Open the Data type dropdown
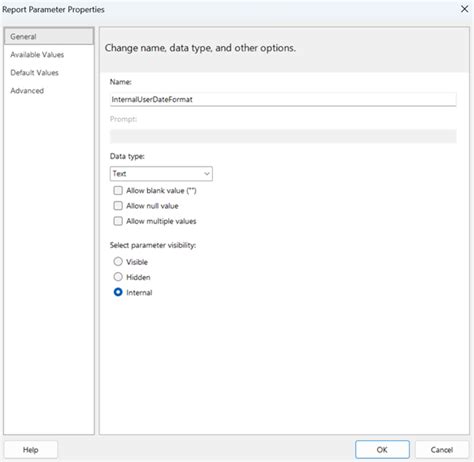The height and width of the screenshot is (462, 474). (161, 174)
